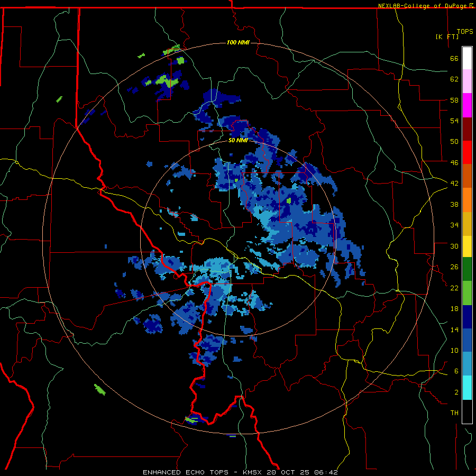This screenshot has height=476, width=476.
Task: Select the bright yellow legend swatch
Action: point(467,246)
